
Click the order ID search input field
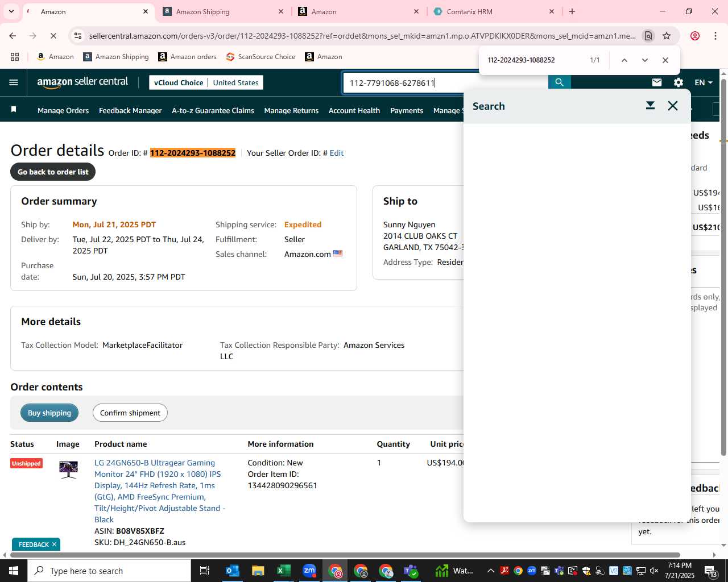(445, 82)
